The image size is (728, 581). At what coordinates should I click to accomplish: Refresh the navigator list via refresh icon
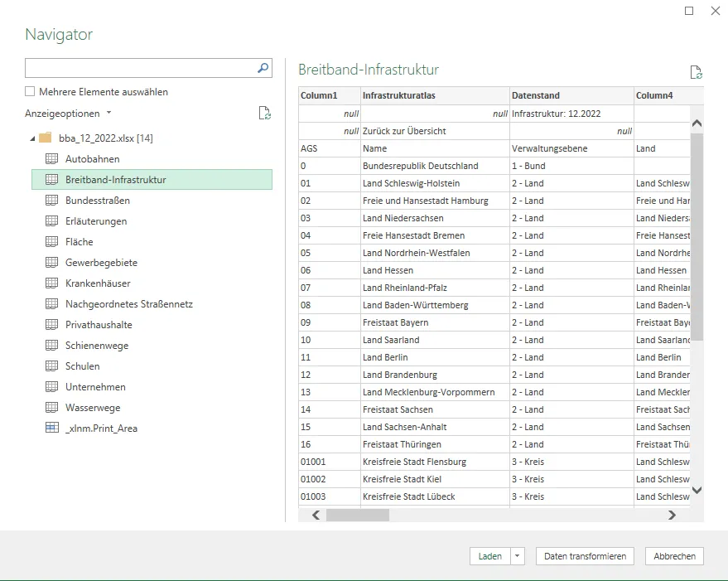tap(265, 113)
